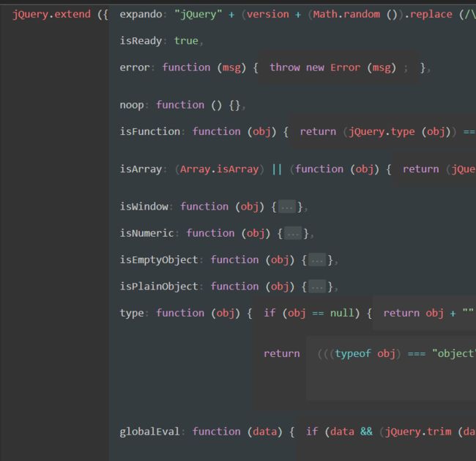
Task: Click the 'isReady' property key
Action: (x=141, y=41)
